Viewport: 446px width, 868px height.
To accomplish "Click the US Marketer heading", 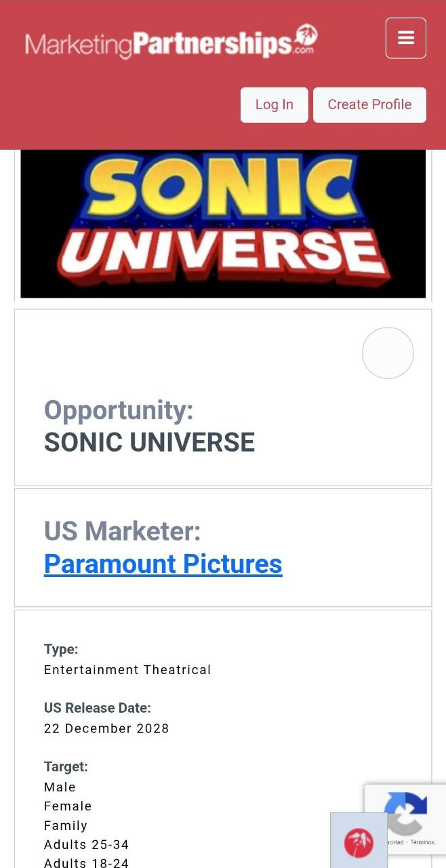I will [122, 531].
